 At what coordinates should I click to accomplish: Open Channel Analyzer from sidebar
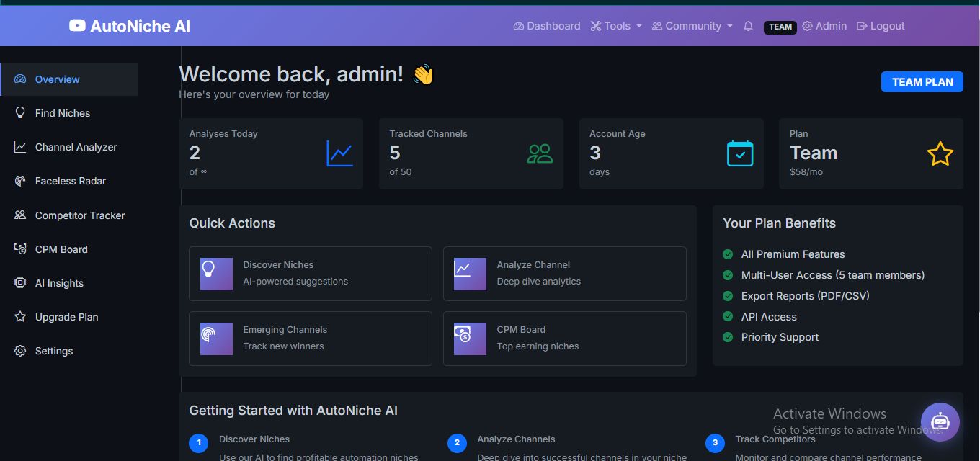pos(70,147)
